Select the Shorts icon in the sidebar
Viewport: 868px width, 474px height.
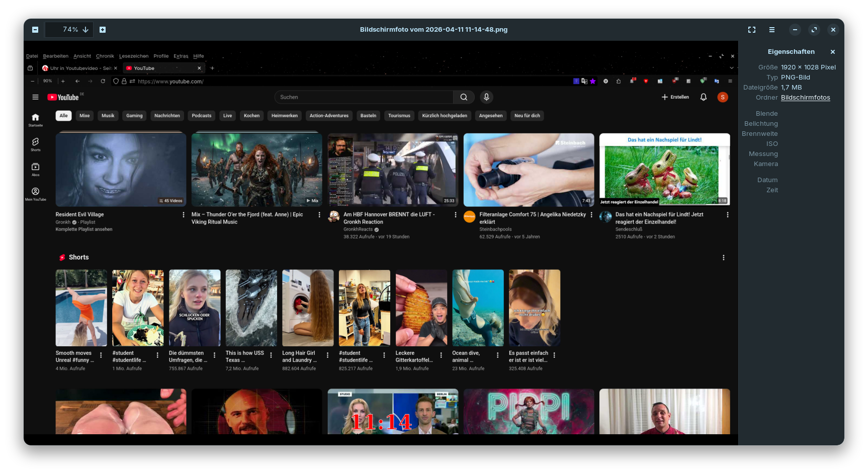click(x=35, y=144)
